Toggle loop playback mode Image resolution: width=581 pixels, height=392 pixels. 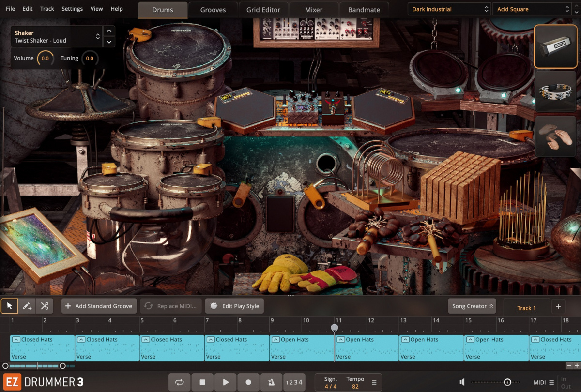[x=179, y=382]
